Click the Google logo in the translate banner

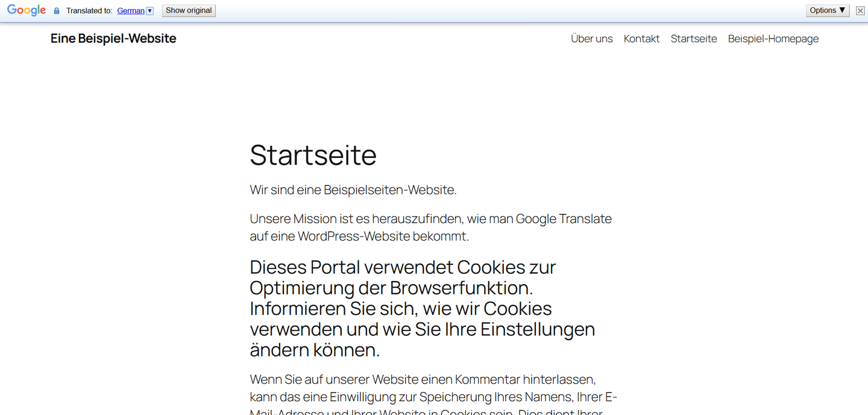pos(27,10)
